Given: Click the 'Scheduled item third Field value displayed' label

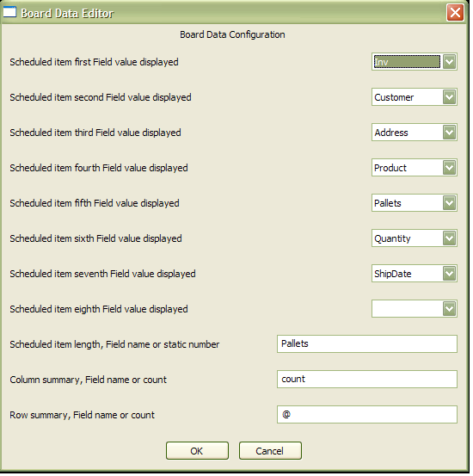Looking at the screenshot, I should coord(95,133).
